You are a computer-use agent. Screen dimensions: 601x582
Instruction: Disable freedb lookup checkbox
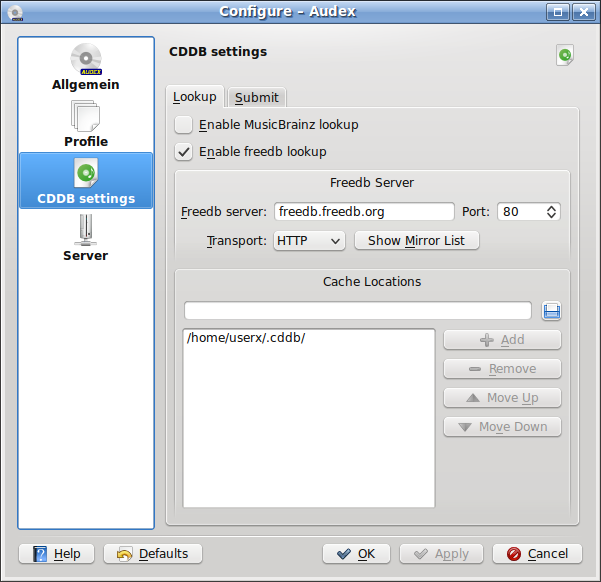tap(183, 152)
